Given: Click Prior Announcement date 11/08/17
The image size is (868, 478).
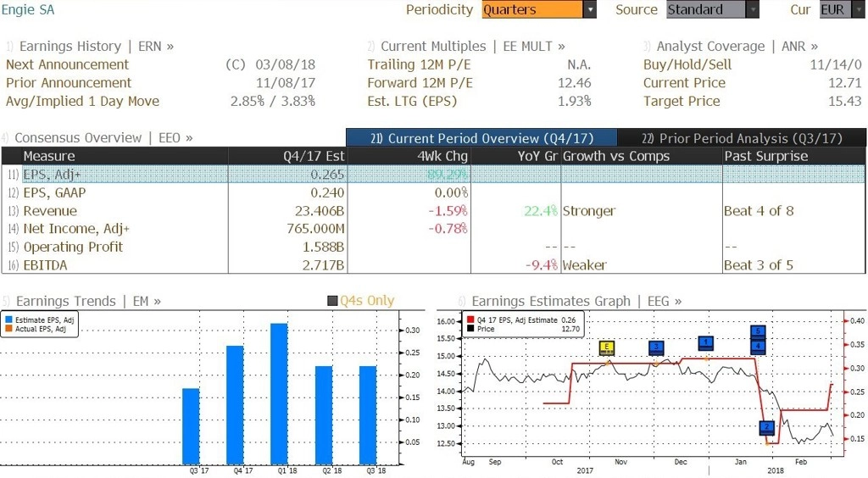Looking at the screenshot, I should pyautogui.click(x=285, y=83).
